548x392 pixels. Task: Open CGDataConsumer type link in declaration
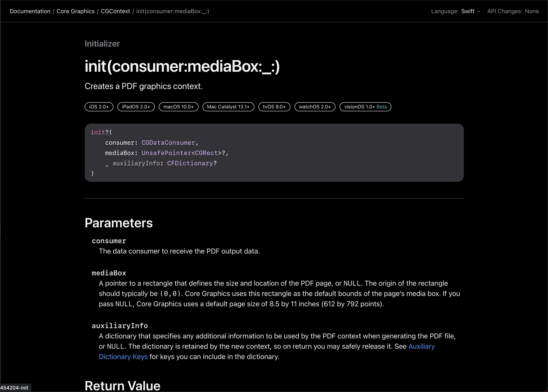pyautogui.click(x=168, y=143)
